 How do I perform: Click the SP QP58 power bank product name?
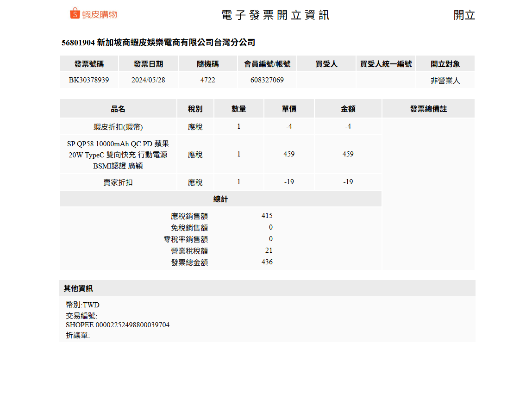(x=118, y=155)
